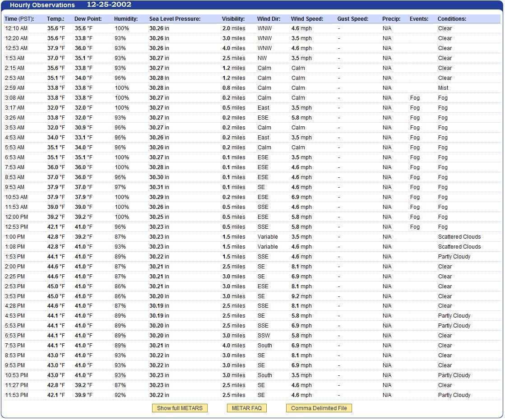The image size is (505, 420).
Task: Click Scattered Clouds in the 1:08 PM row
Action: click(x=459, y=246)
